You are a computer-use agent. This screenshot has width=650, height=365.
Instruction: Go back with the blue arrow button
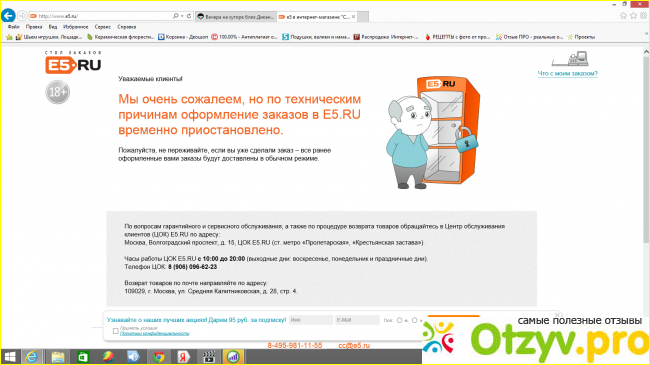8,16
